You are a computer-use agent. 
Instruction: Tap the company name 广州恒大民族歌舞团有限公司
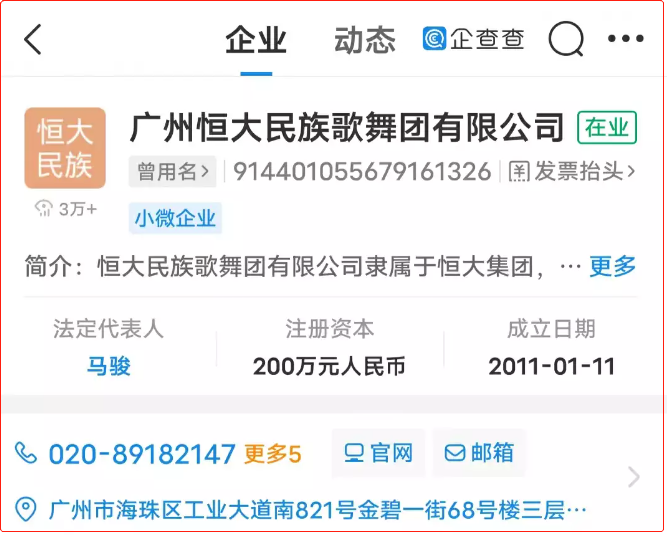[347, 127]
